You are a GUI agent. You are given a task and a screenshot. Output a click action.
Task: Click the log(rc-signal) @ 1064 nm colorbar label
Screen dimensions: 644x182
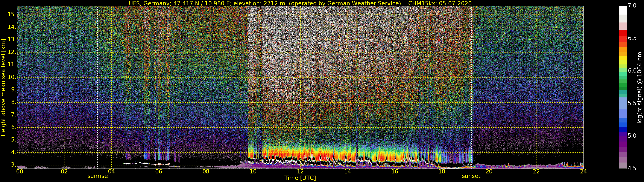(639, 88)
